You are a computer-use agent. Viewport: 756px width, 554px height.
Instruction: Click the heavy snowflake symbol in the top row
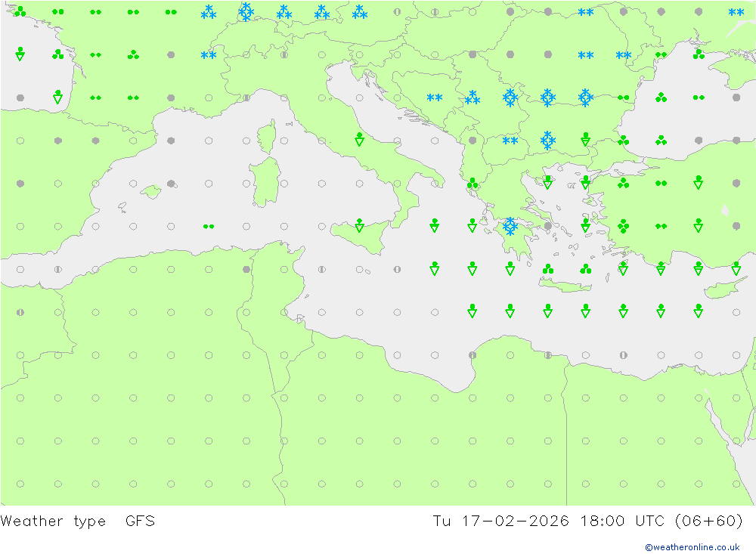pyautogui.click(x=246, y=11)
